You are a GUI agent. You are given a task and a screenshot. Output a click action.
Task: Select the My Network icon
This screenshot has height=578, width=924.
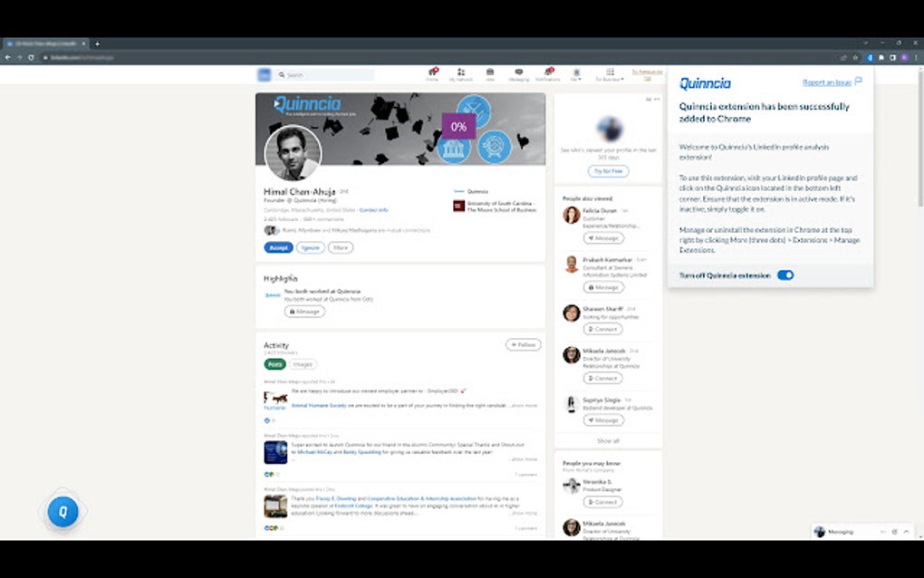click(461, 72)
